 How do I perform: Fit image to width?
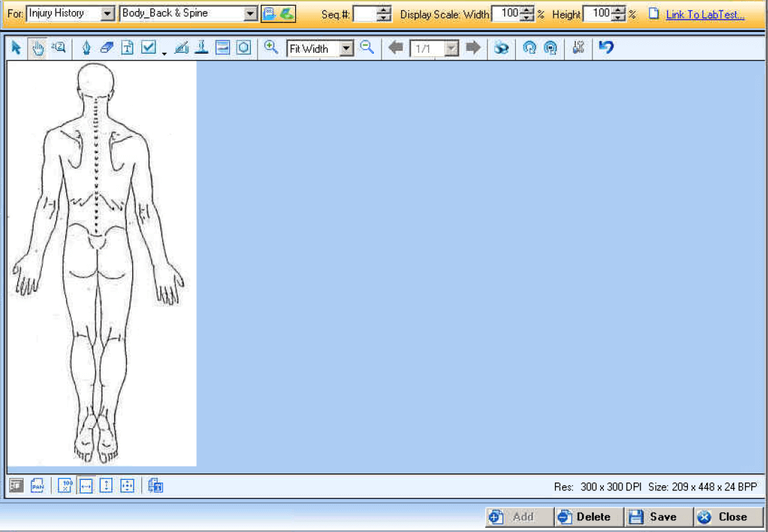coord(86,485)
